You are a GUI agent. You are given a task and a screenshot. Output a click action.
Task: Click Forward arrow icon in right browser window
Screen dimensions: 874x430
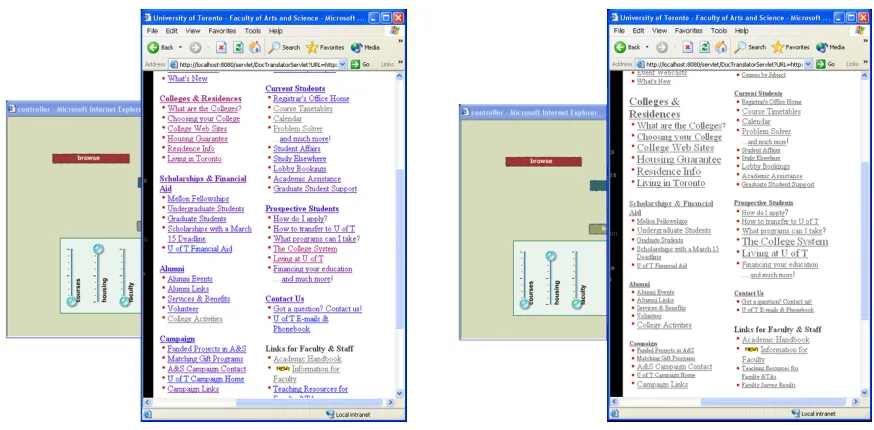point(662,47)
